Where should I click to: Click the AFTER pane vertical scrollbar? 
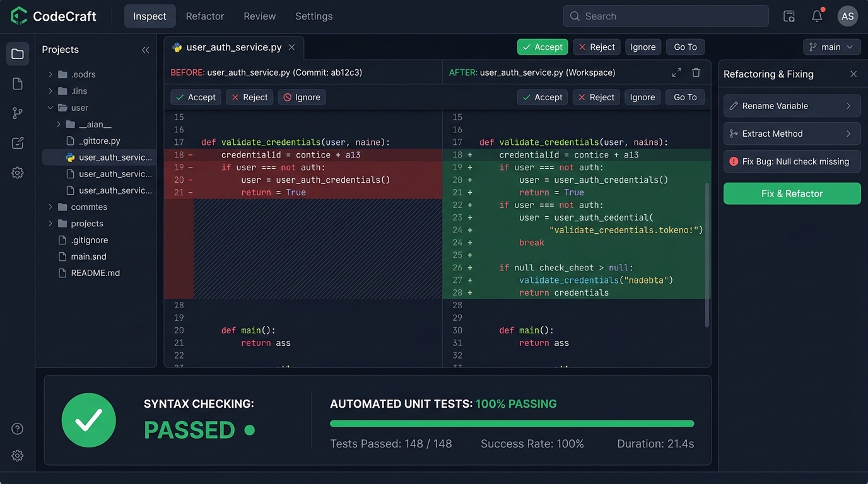(707, 255)
